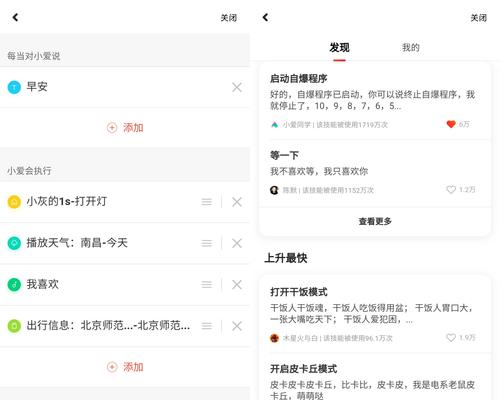The width and height of the screenshot is (500, 400).
Task: Add a new trigger phrase under 每当对小爱说
Action: click(125, 128)
